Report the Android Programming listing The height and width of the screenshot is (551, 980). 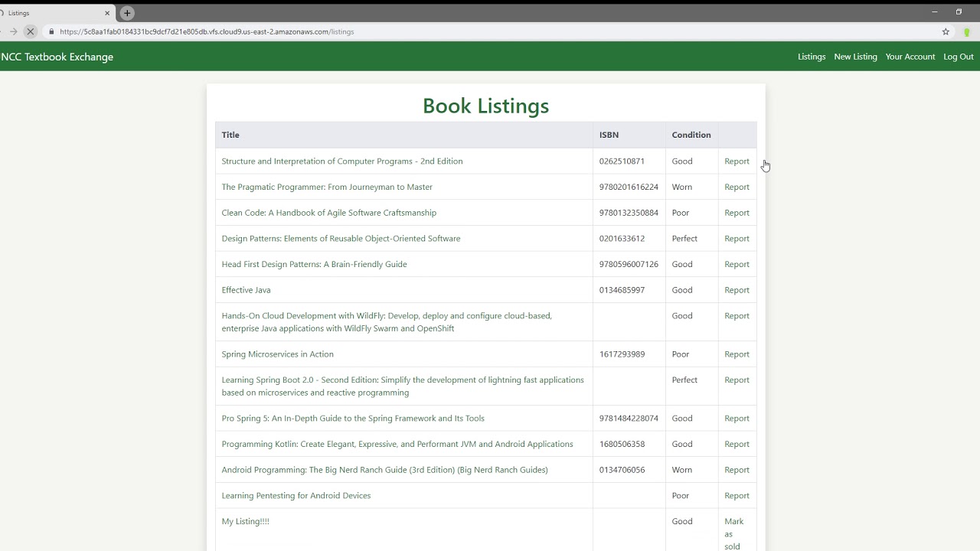tap(737, 470)
